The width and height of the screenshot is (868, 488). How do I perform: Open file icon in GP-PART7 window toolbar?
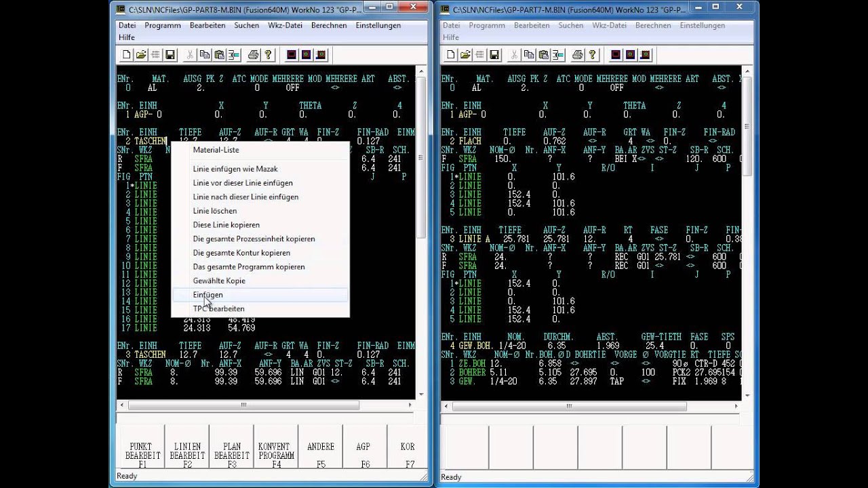[465, 55]
